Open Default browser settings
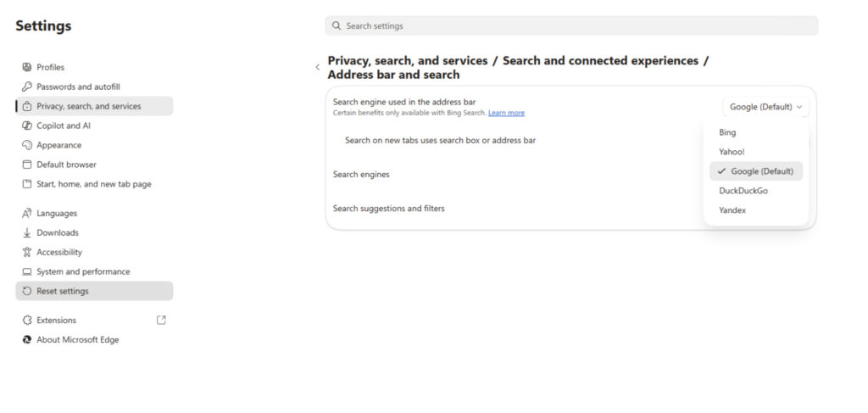This screenshot has height=413, width=868. click(x=94, y=165)
